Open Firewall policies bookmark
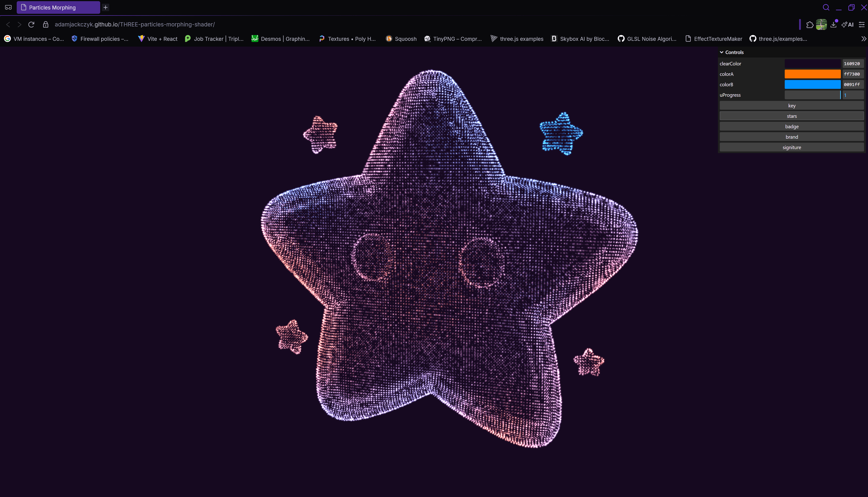The width and height of the screenshot is (868, 497). (x=100, y=39)
